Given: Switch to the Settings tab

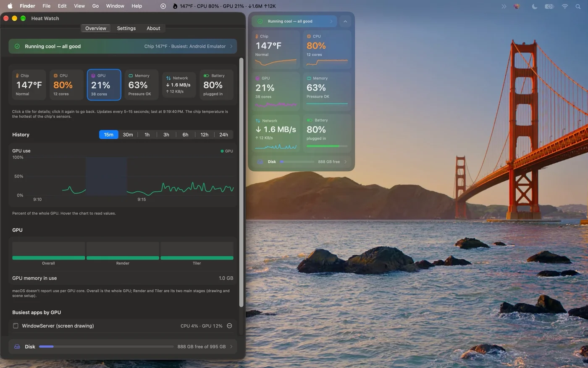Looking at the screenshot, I should (126, 28).
